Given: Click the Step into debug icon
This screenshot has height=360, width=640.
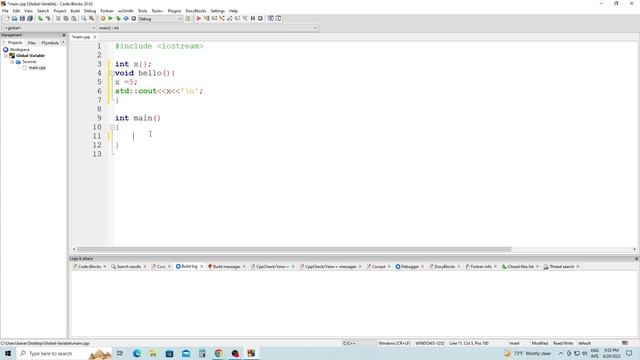Looking at the screenshot, I should (222, 18).
